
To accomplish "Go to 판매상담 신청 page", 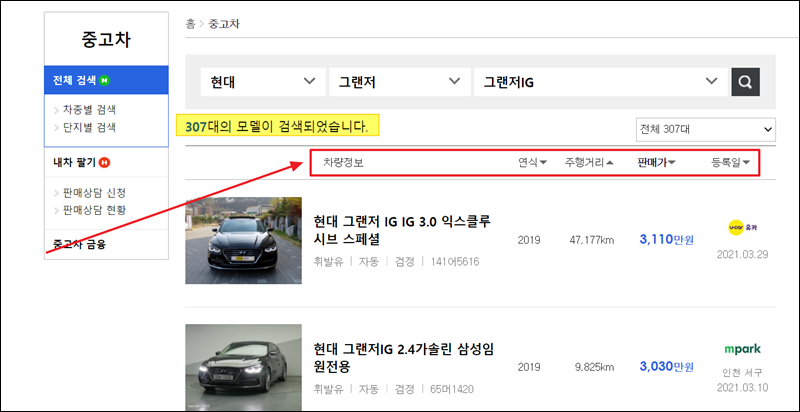I will pyautogui.click(x=94, y=193).
